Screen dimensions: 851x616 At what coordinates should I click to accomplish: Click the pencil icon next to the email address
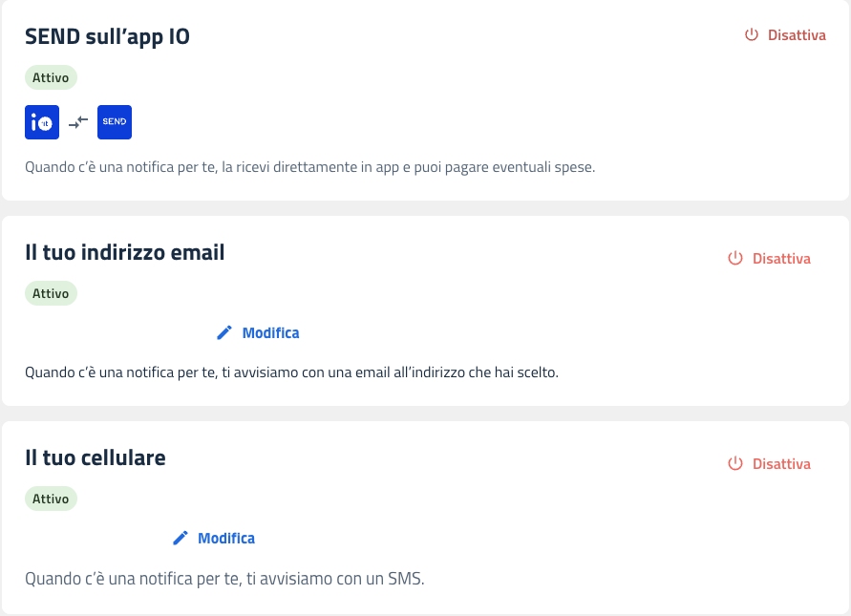click(x=224, y=333)
